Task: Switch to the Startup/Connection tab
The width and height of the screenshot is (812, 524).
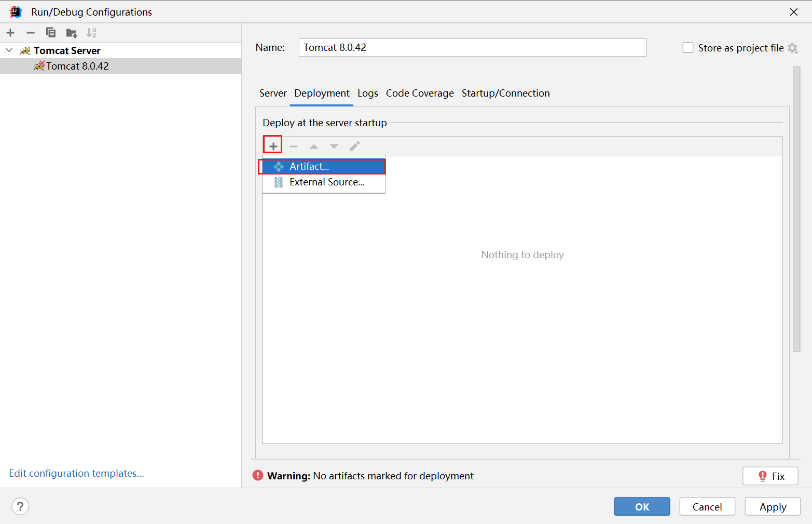Action: click(506, 93)
